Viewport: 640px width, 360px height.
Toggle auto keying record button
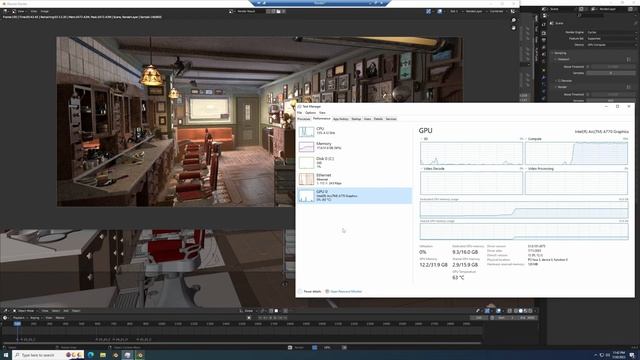(x=249, y=318)
